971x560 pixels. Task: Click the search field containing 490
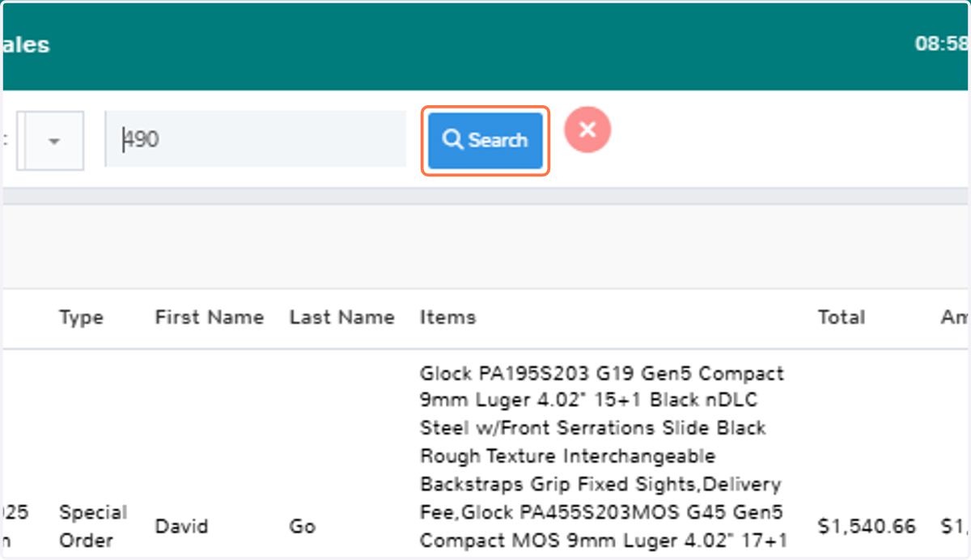(x=256, y=139)
